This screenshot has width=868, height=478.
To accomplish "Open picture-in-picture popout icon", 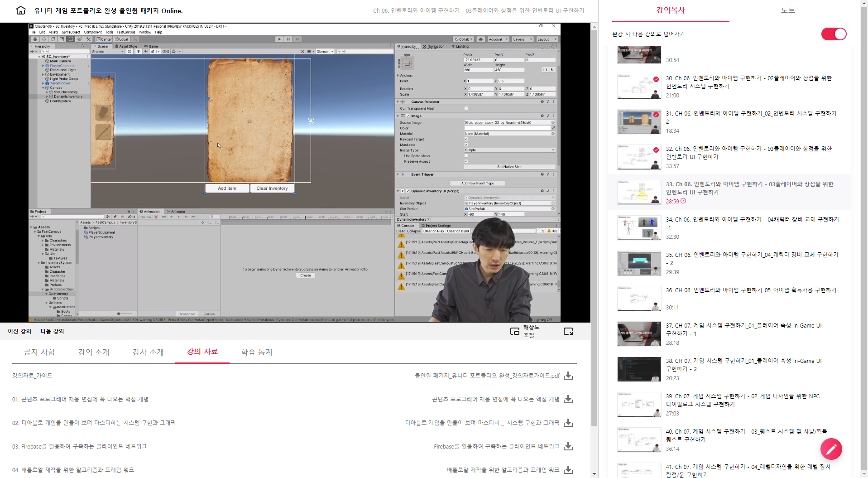I will [x=568, y=331].
